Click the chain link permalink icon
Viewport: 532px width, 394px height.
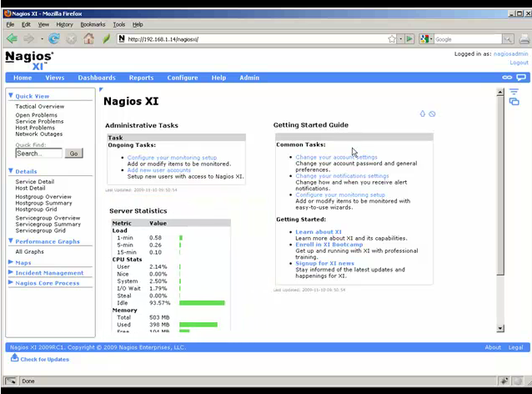[x=507, y=78]
